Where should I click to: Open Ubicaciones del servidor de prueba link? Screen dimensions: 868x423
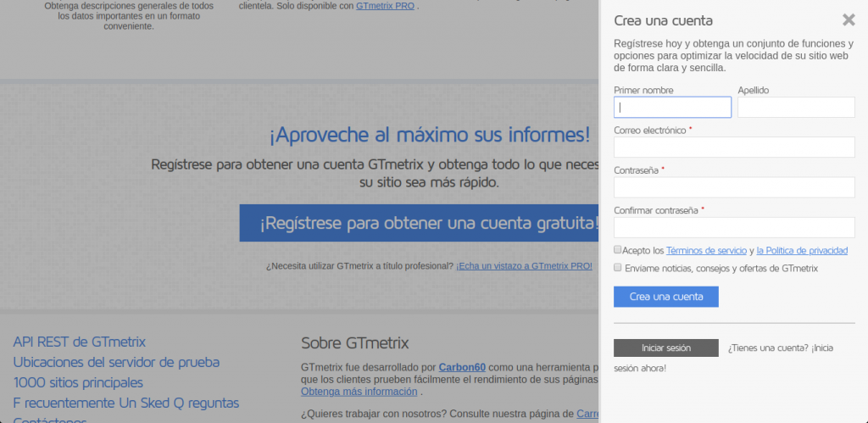coord(116,362)
